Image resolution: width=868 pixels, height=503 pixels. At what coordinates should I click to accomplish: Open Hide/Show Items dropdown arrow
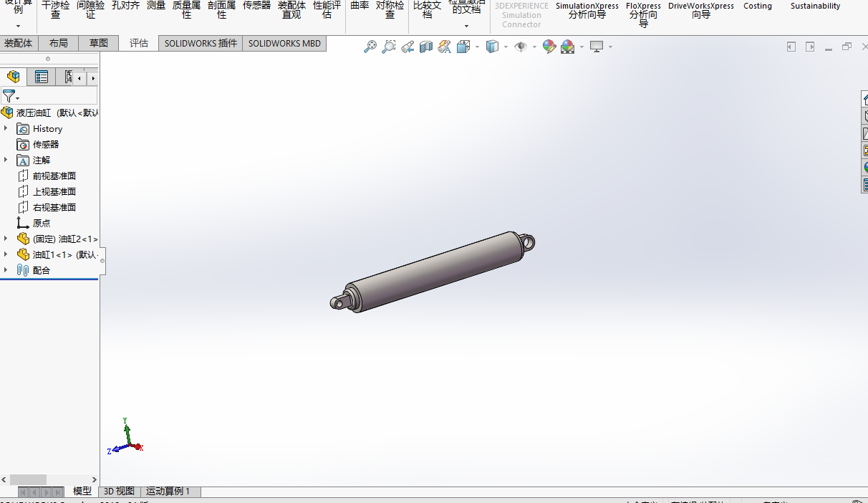click(x=534, y=47)
